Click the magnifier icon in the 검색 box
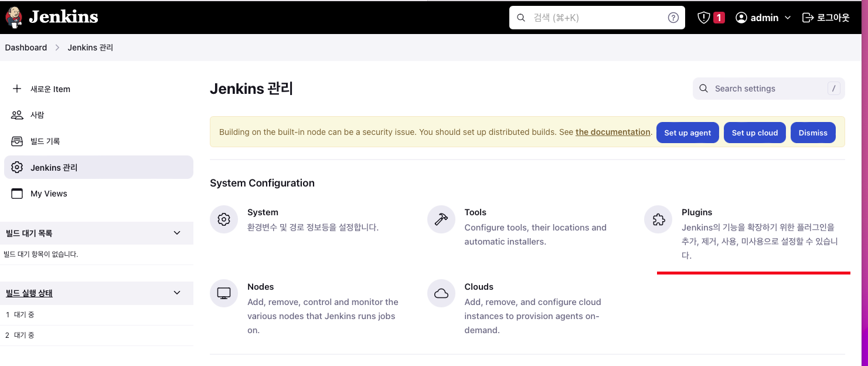868x366 pixels. 521,18
